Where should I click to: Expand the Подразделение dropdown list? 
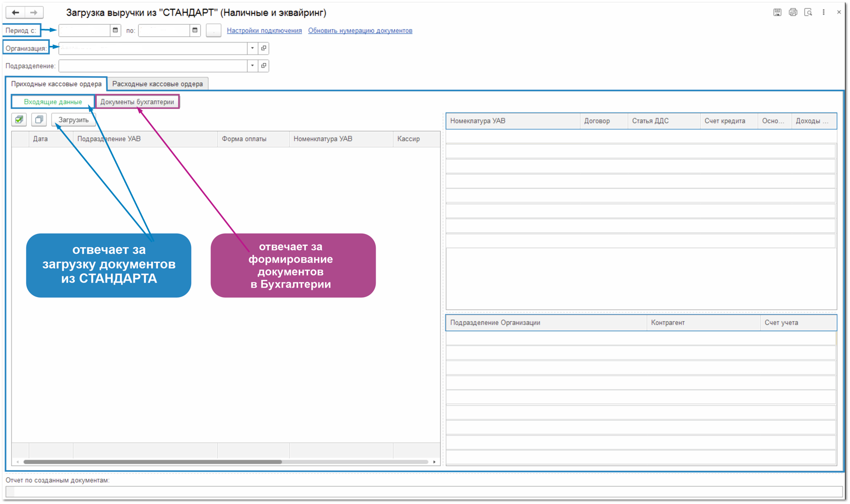(x=252, y=66)
